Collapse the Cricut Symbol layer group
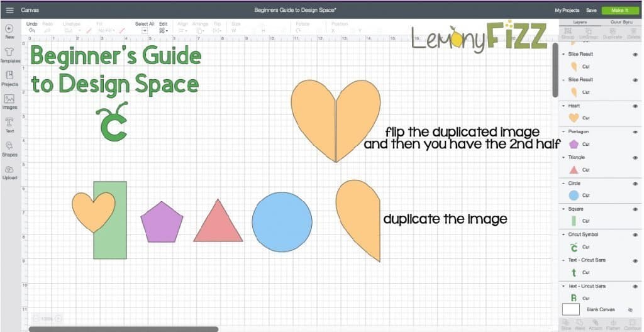 click(x=563, y=235)
